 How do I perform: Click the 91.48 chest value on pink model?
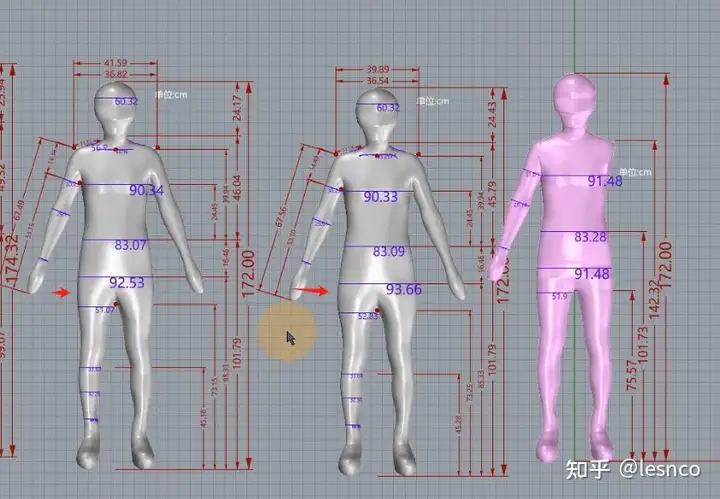pyautogui.click(x=605, y=181)
